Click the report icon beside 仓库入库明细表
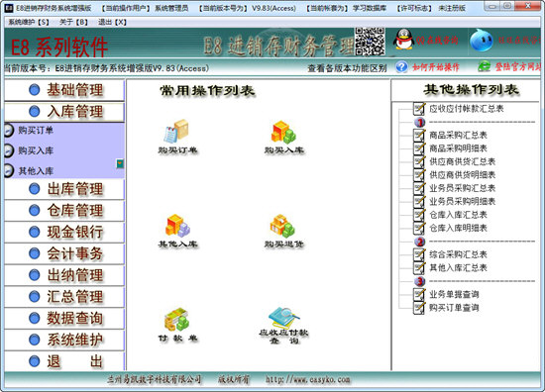 click(419, 228)
